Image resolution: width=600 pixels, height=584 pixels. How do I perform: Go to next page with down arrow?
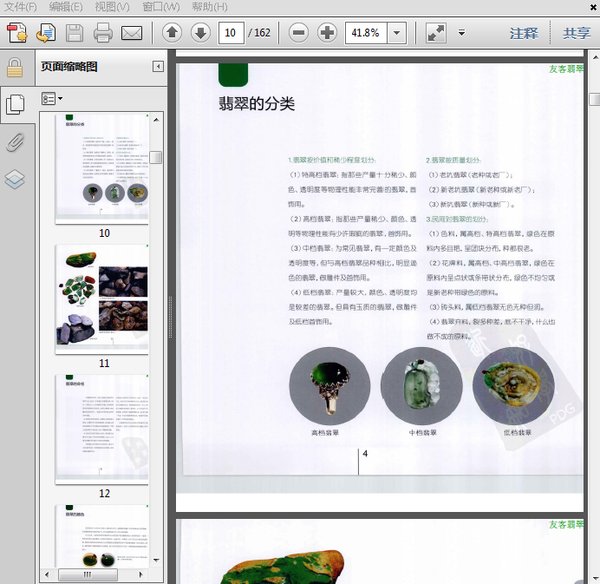coord(200,33)
